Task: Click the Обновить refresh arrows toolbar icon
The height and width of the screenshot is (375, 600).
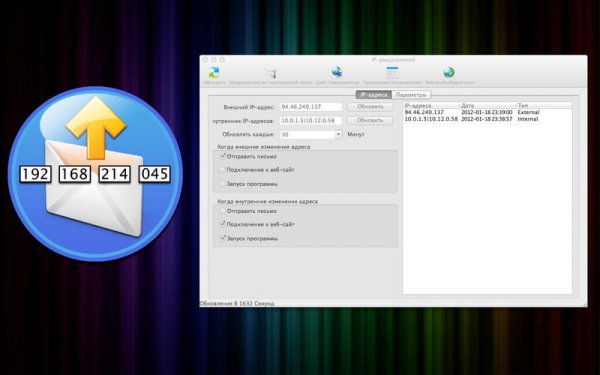Action: click(x=214, y=72)
